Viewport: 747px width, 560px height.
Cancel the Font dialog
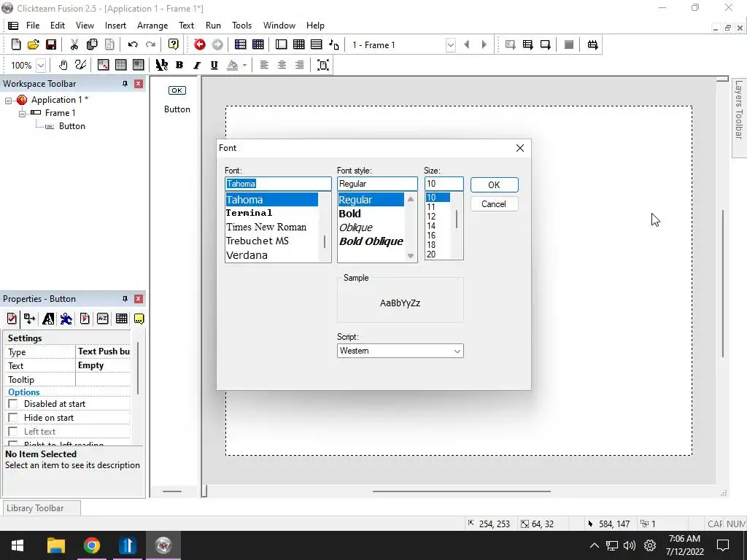(x=494, y=204)
